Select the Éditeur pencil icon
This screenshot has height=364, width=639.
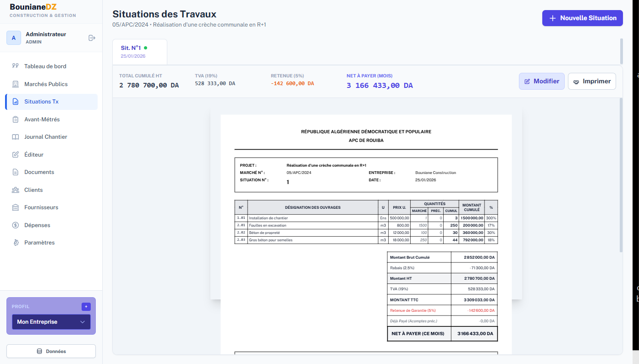16,154
